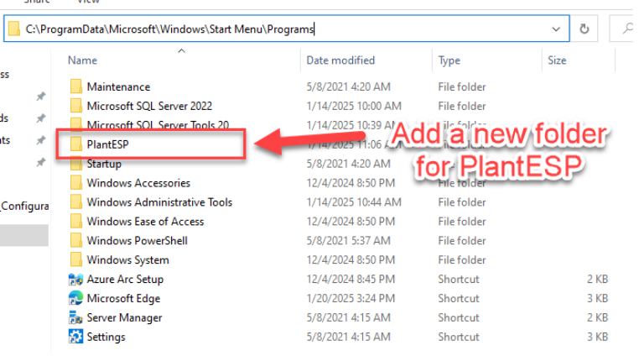Select the Maintenance folder name
Screen dimensions: 644x356
click(x=118, y=87)
